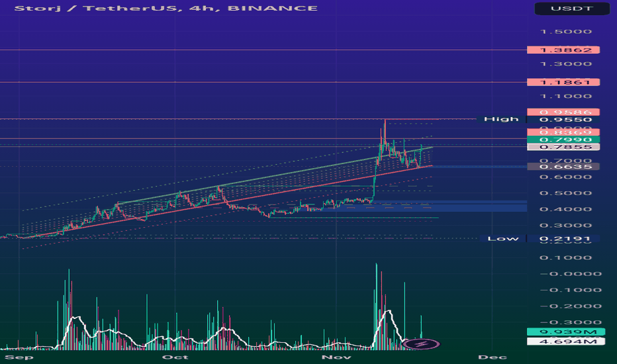Click the Sep label on time axis

pos(19,357)
